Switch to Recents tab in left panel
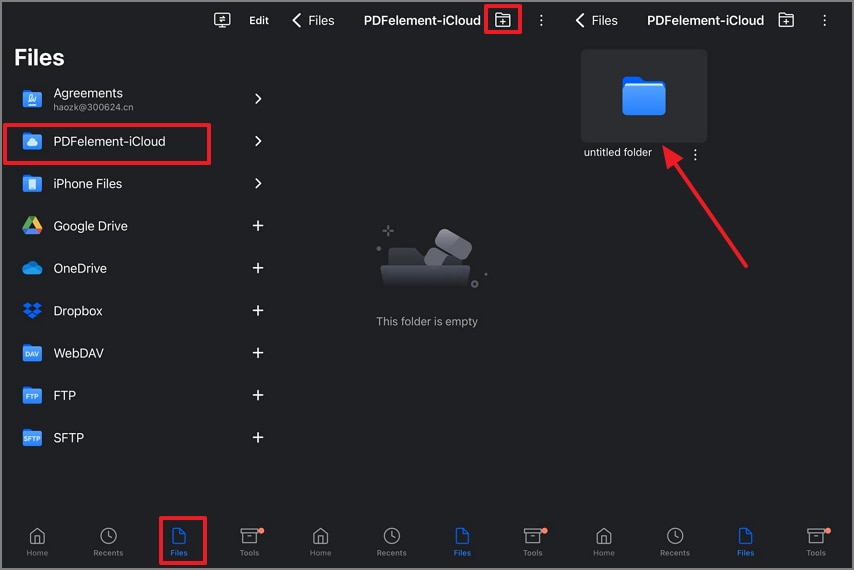Viewport: 854px width, 570px height. click(108, 542)
